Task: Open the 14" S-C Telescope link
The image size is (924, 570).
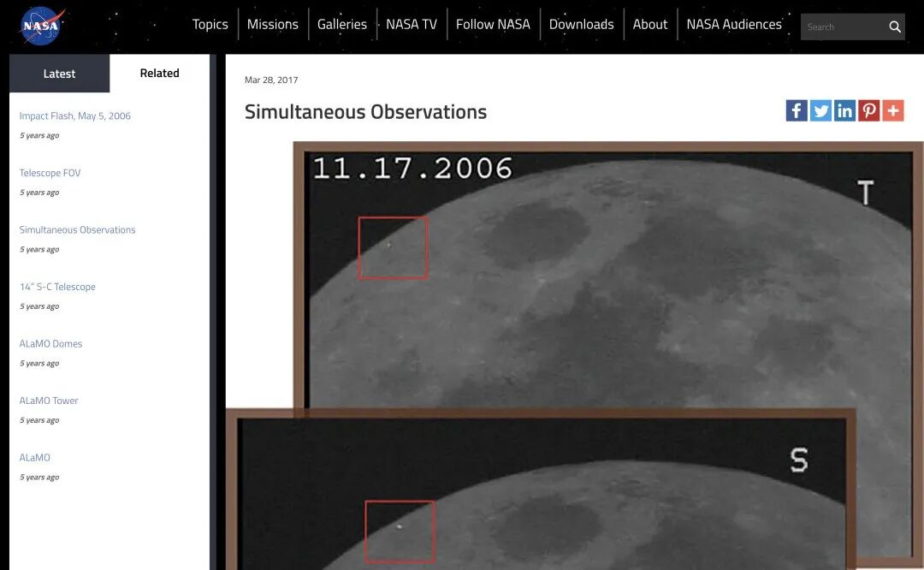Action: point(57,287)
